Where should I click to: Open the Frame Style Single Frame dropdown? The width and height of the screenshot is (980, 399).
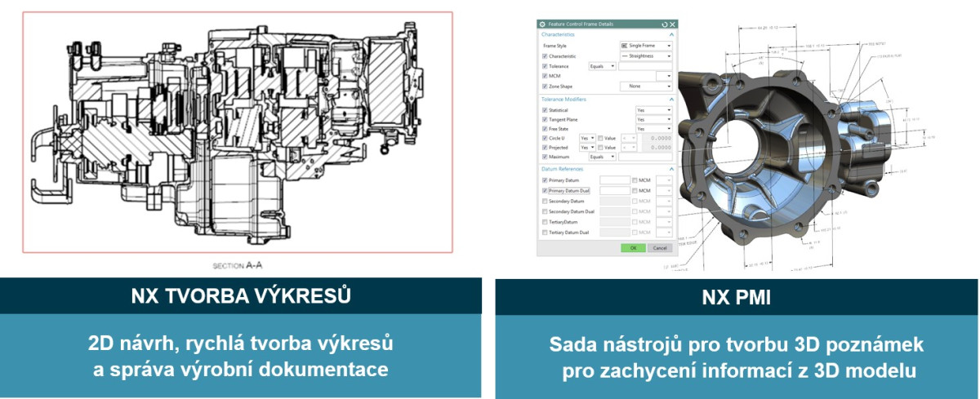[646, 46]
